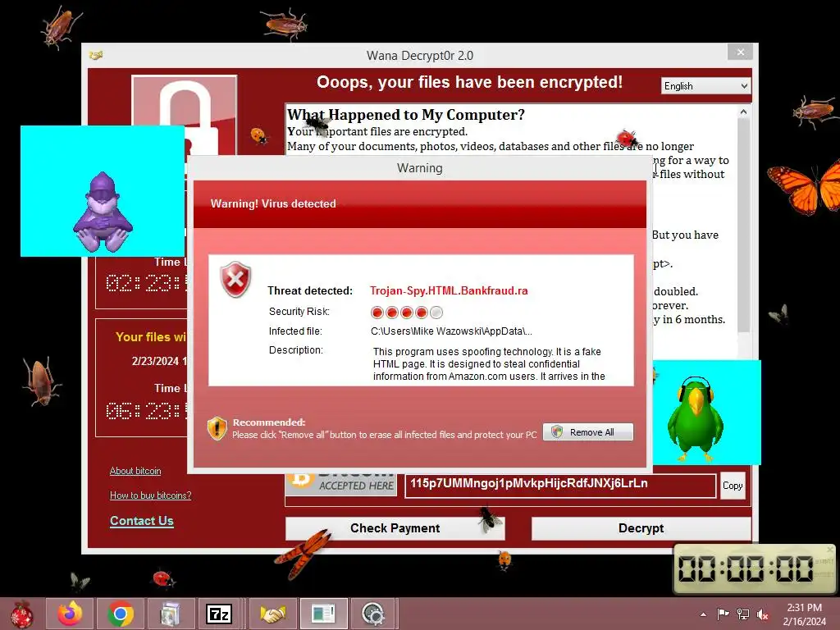Open the gear settings taskbar application
Viewport: 840px width, 630px height.
tap(373, 614)
